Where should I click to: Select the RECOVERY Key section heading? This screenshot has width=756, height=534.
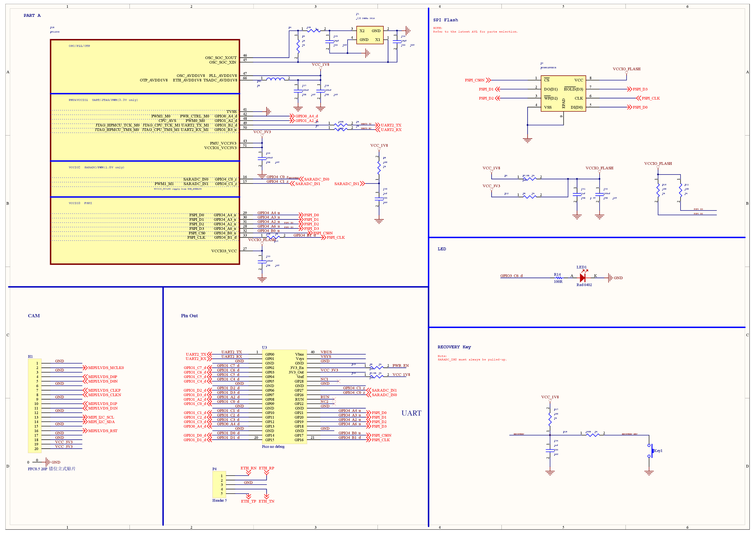pyautogui.click(x=454, y=347)
